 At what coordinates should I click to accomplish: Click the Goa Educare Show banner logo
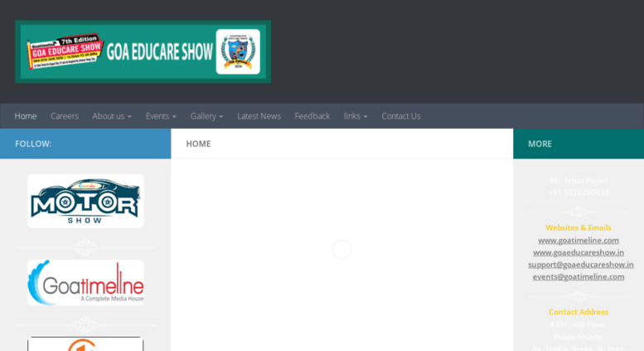(x=143, y=51)
